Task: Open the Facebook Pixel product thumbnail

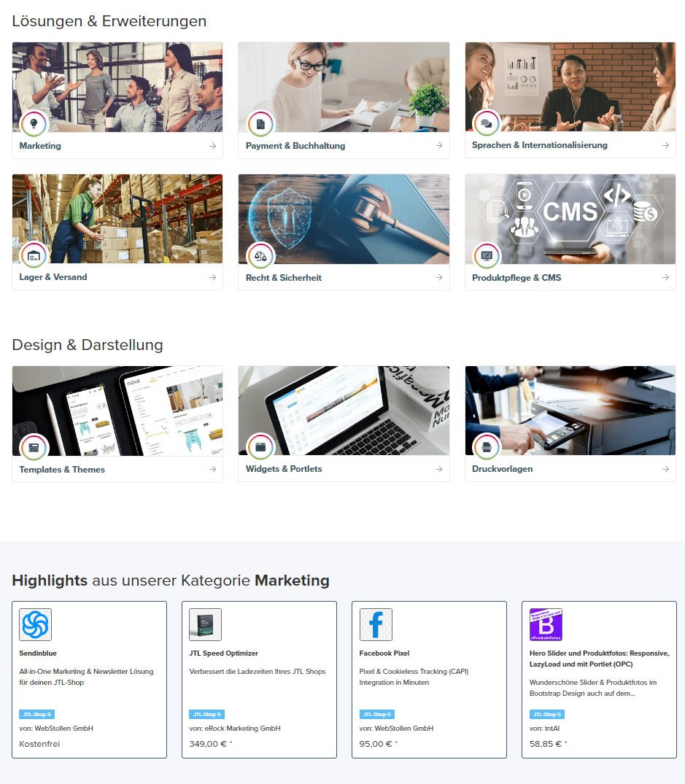Action: 375,624
